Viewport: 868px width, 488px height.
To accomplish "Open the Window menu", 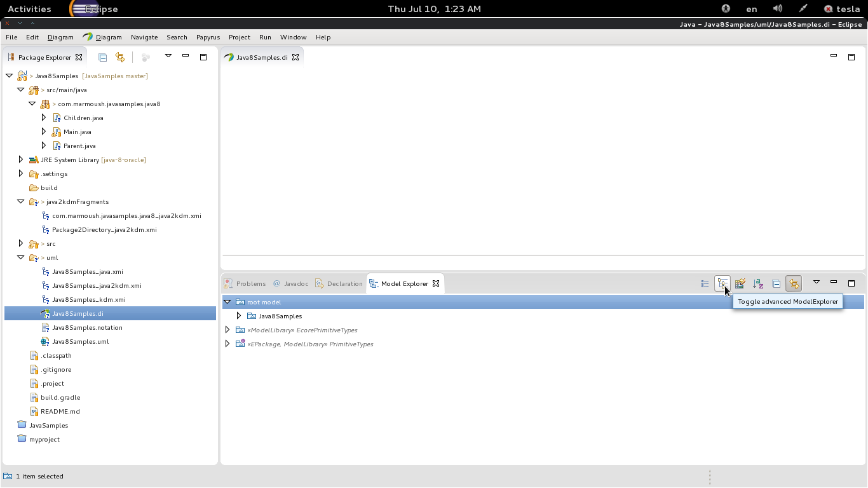I will [293, 37].
